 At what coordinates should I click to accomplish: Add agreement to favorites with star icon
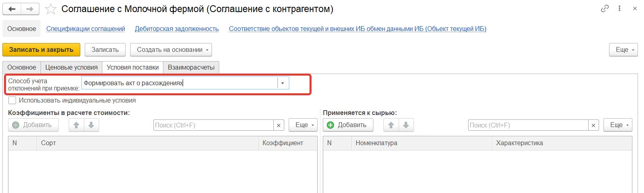(x=51, y=9)
